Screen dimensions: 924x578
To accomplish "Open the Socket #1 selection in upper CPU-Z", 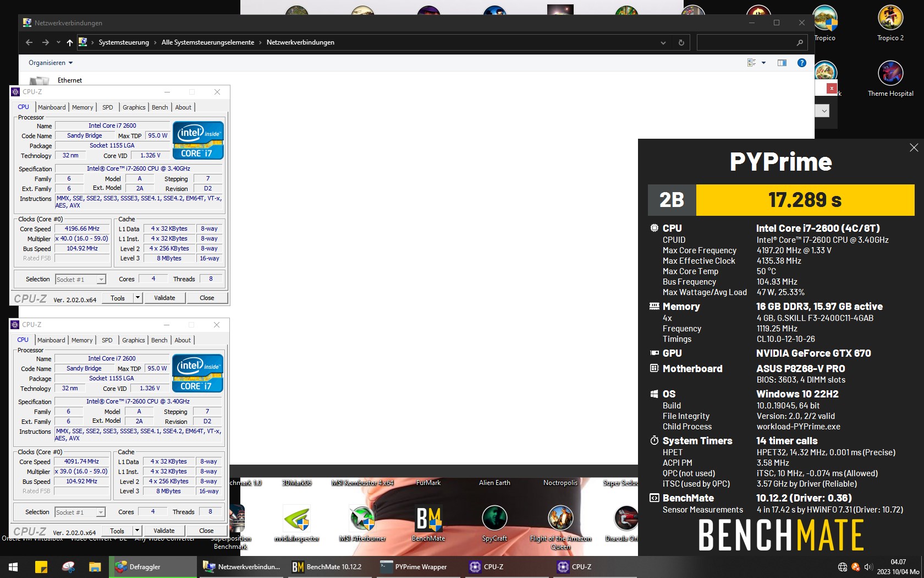I will coord(80,280).
